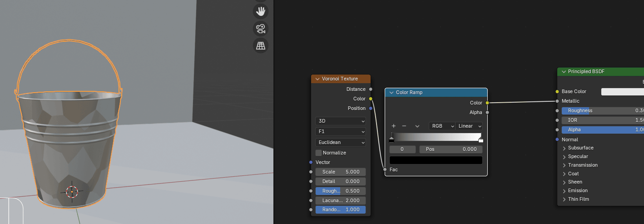Screen dimensions: 644x224
Task: Toggle the camera view icon
Action: [261, 29]
